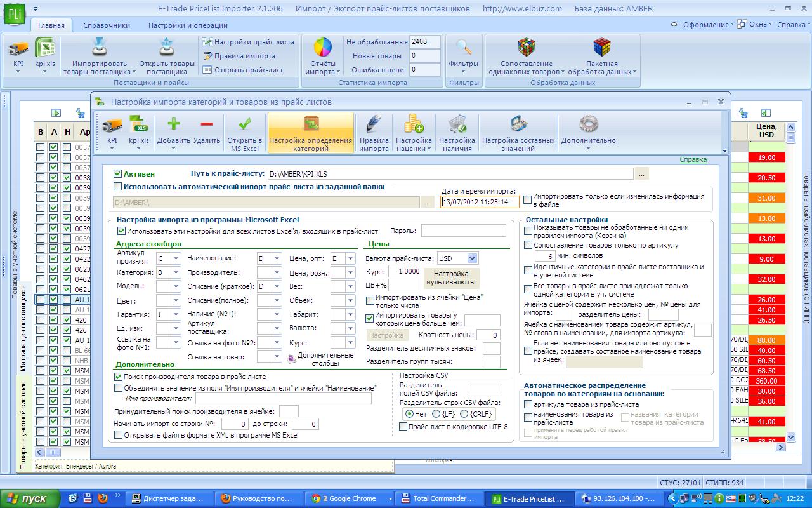Click the Дата и время импорта field
812x508 pixels.
click(x=480, y=202)
